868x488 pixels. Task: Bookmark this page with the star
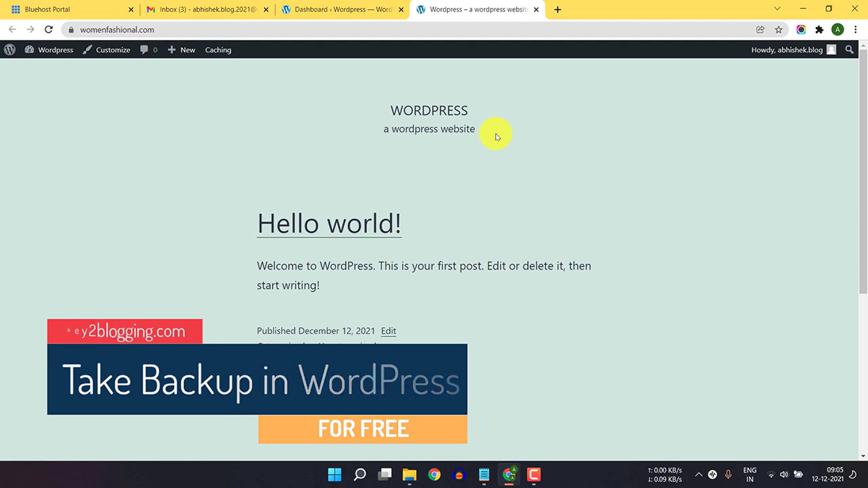[x=778, y=30]
